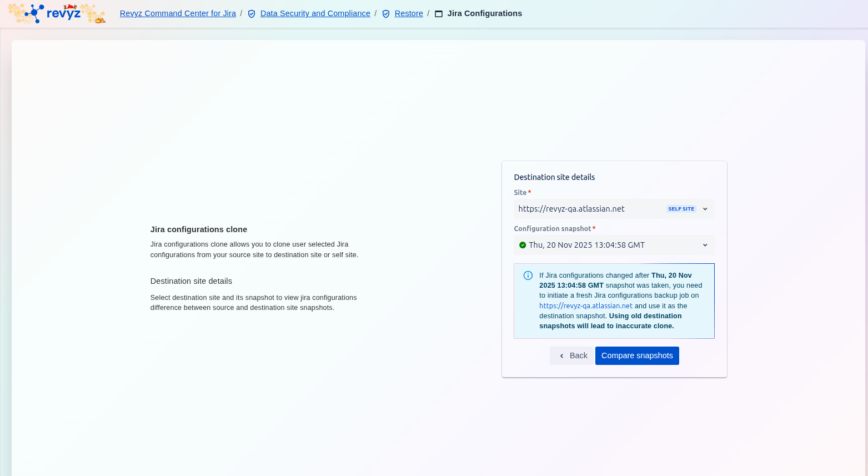Viewport: 868px width, 476px height.
Task: Expand the Configuration snapshot chevron
Action: pyautogui.click(x=705, y=245)
